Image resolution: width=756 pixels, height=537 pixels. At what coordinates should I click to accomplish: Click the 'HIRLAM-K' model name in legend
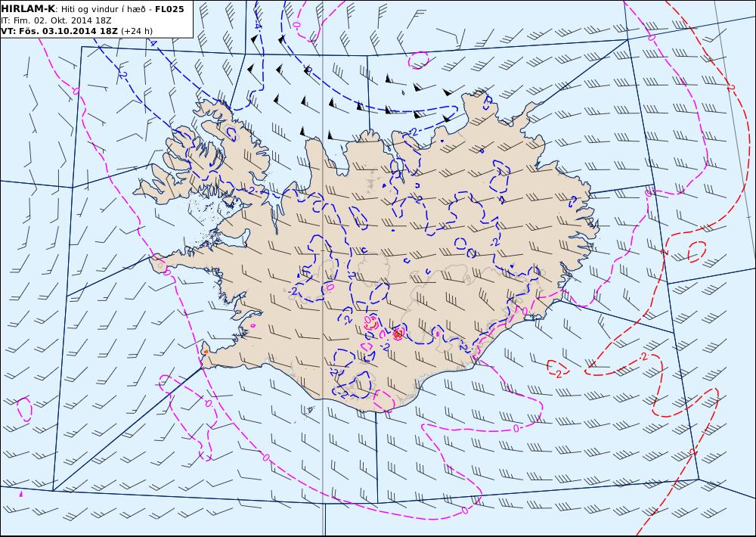(27, 9)
